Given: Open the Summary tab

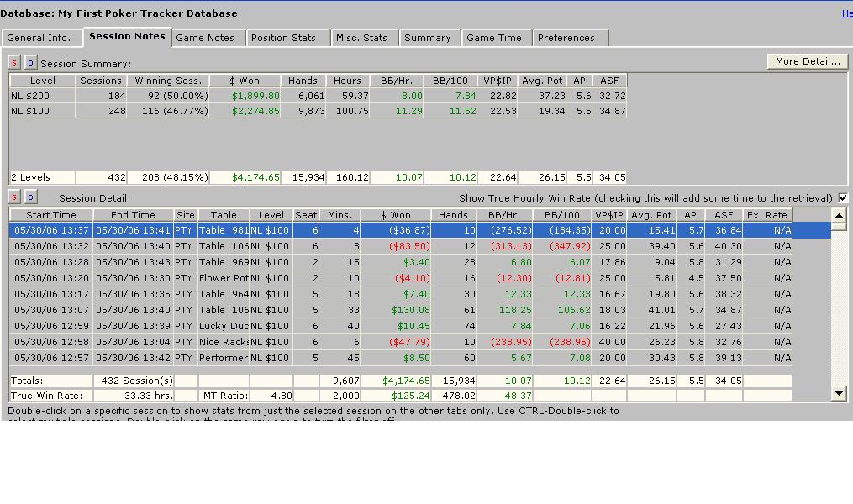Looking at the screenshot, I should 427,38.
